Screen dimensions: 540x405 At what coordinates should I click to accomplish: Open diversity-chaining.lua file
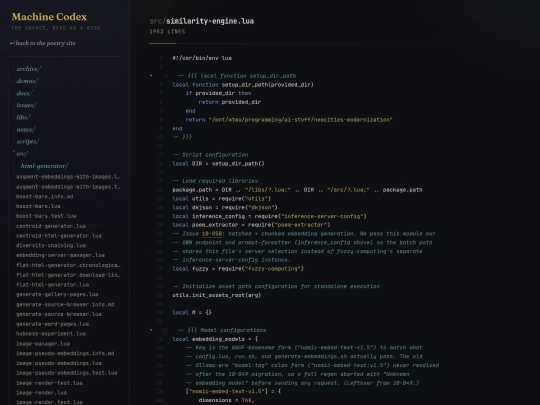tap(51, 245)
